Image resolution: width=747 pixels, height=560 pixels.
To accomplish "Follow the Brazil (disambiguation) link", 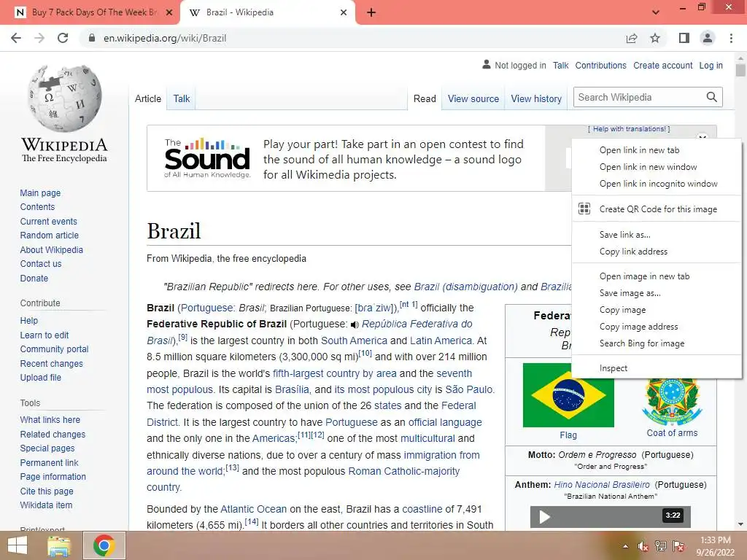I will coord(465,287).
